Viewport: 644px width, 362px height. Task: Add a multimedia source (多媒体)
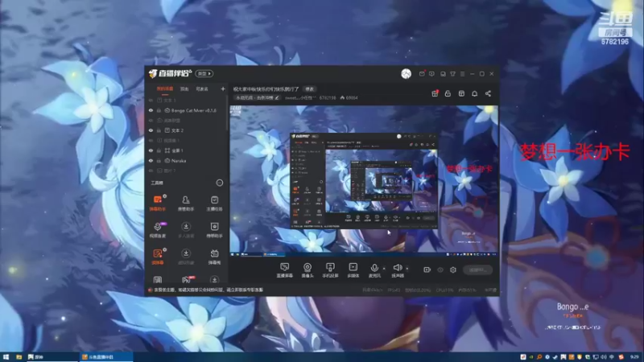353,270
